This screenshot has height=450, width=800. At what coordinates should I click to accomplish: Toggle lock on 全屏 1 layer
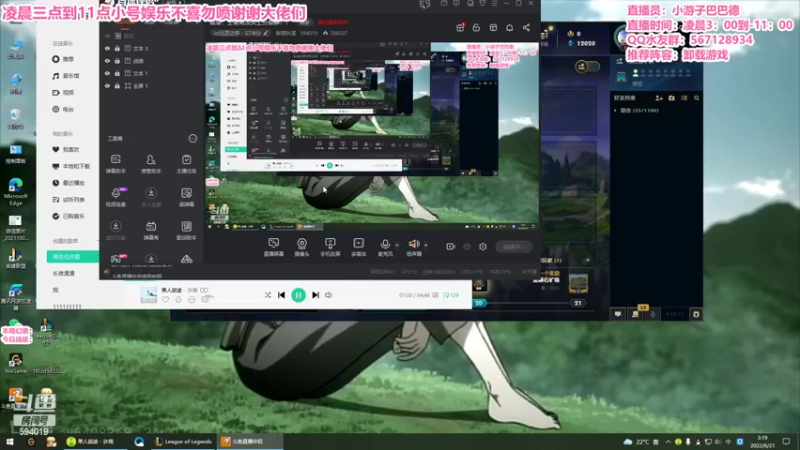point(117,86)
